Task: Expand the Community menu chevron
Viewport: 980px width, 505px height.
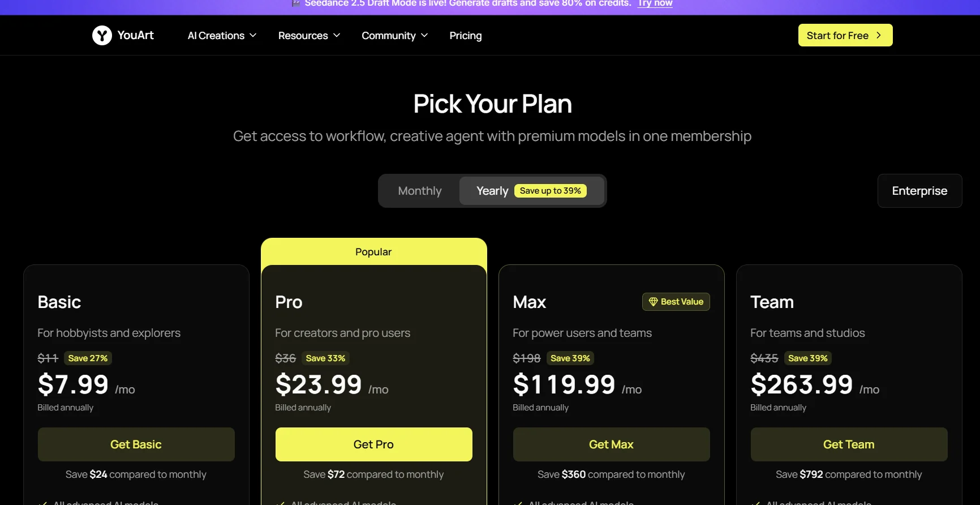Action: tap(424, 35)
